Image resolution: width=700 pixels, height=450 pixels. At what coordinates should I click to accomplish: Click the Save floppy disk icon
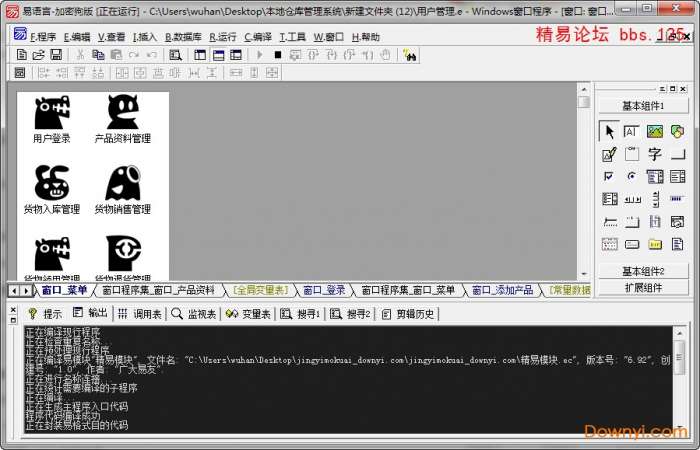click(56, 55)
